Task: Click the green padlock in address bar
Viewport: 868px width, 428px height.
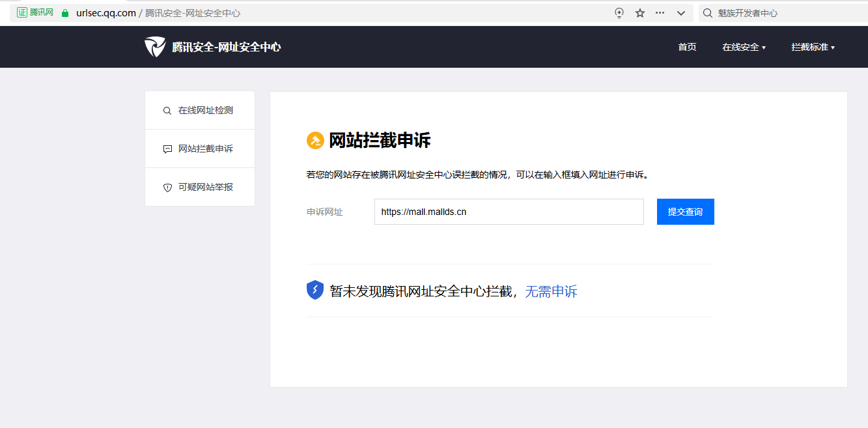Action: [64, 13]
